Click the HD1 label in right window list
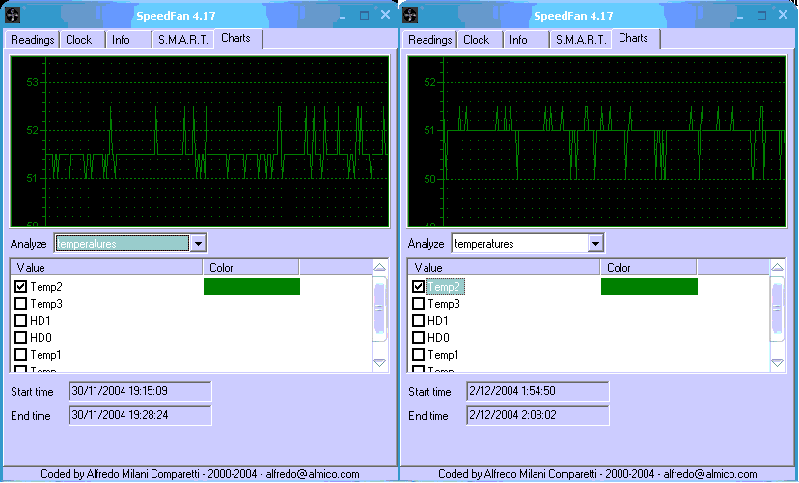The image size is (799, 483). pyautogui.click(x=438, y=320)
